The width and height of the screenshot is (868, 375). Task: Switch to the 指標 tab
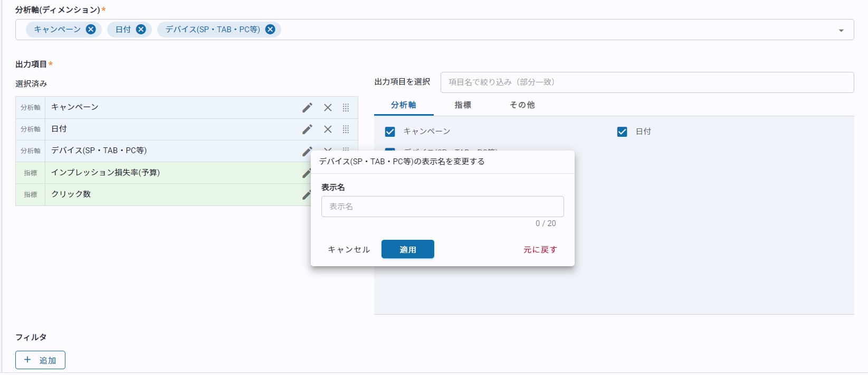(463, 105)
